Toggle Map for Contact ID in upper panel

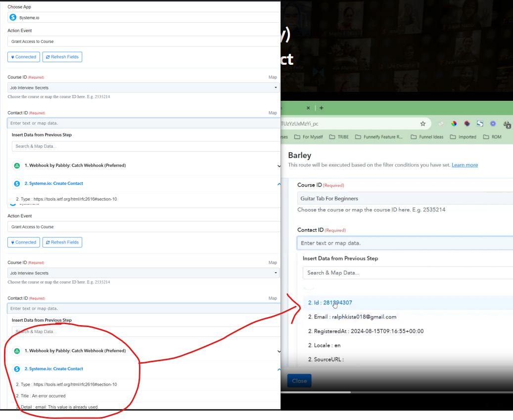(273, 113)
